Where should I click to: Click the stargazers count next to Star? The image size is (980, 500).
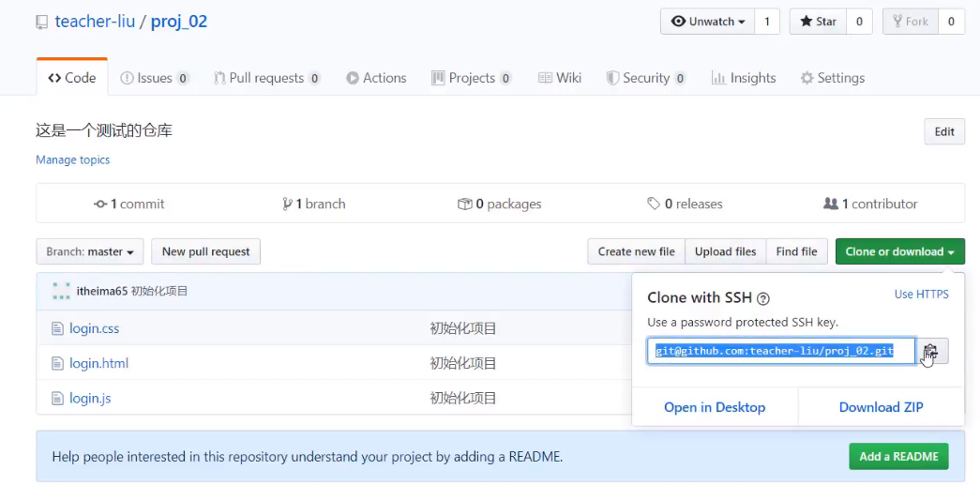[859, 22]
